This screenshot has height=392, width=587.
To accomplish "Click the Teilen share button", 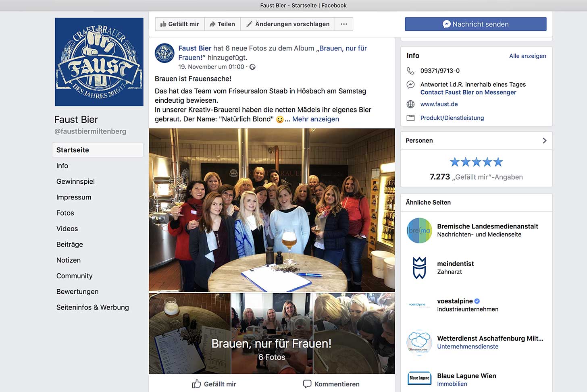I will [x=222, y=24].
